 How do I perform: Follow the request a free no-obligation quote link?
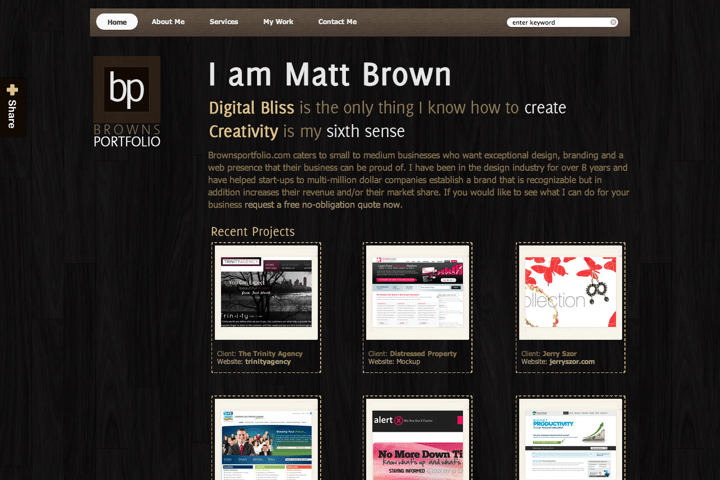[323, 205]
